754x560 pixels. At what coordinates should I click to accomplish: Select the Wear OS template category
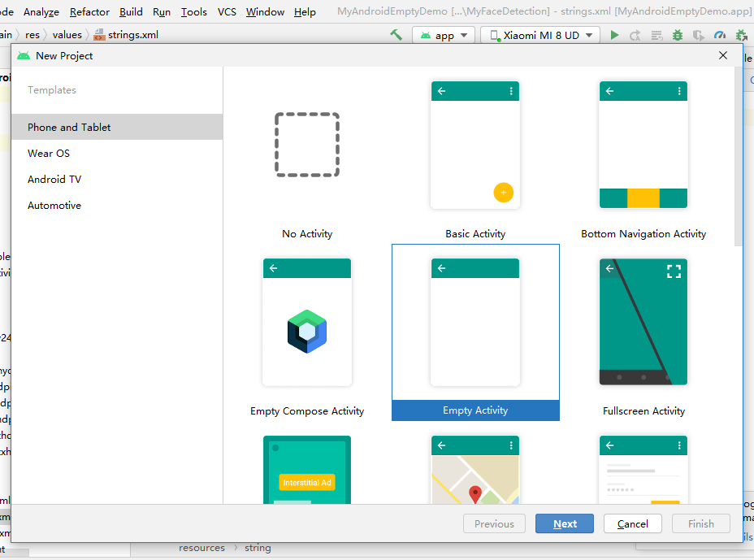(x=117, y=153)
